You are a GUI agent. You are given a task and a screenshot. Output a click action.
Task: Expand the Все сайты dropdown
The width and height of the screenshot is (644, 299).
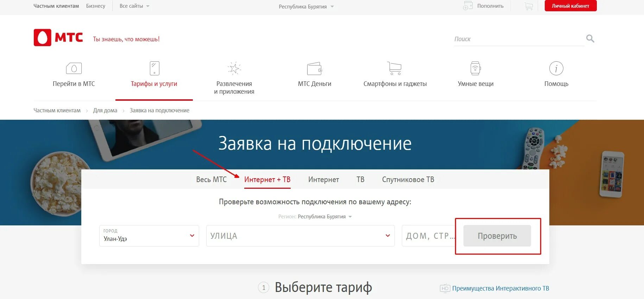[x=134, y=6]
